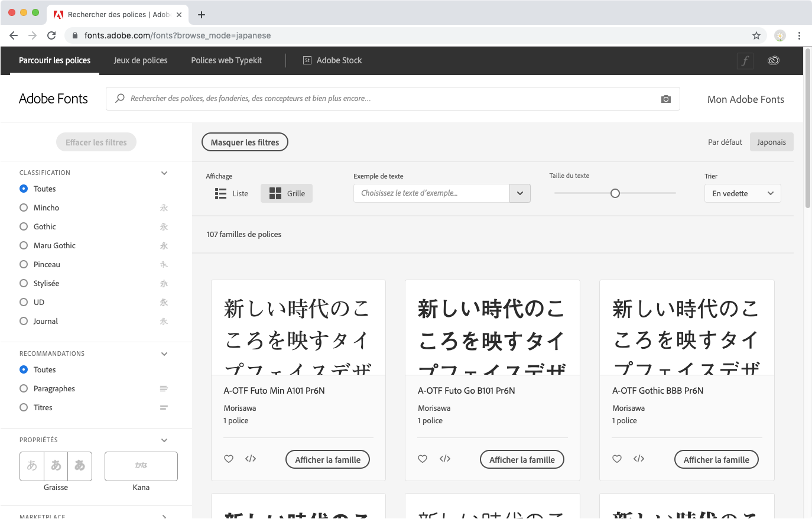Click the magnifier icon in search bar

(120, 98)
